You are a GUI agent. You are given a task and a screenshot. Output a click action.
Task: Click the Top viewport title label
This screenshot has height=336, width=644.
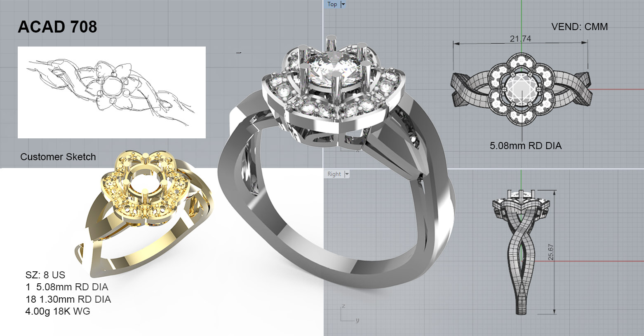(x=332, y=4)
